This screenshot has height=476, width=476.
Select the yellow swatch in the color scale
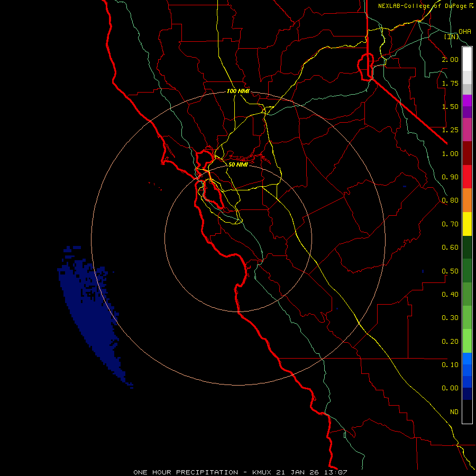click(467, 224)
